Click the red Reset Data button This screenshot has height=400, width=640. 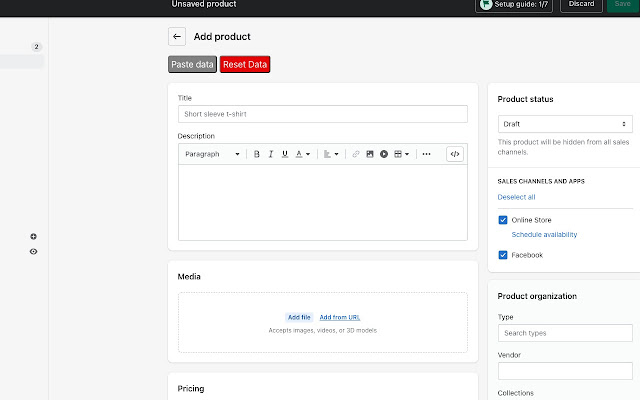click(x=245, y=64)
